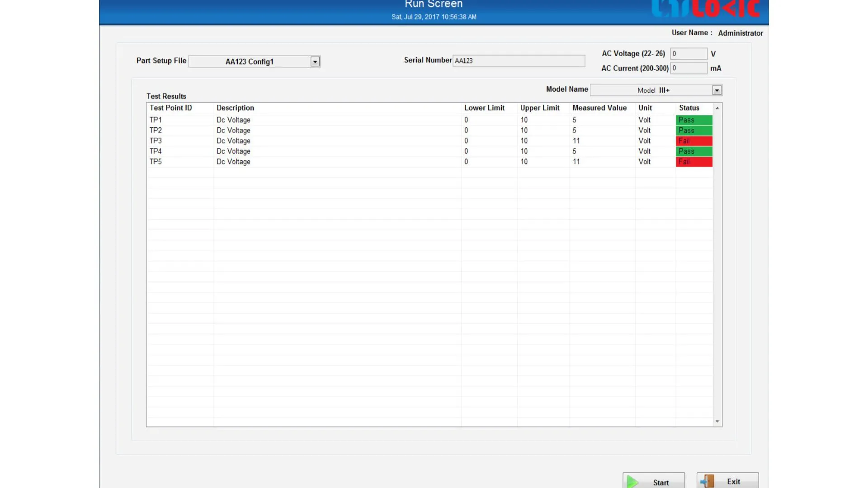Select the TP5 row in results
Screen dimensions: 868x488
(156, 162)
